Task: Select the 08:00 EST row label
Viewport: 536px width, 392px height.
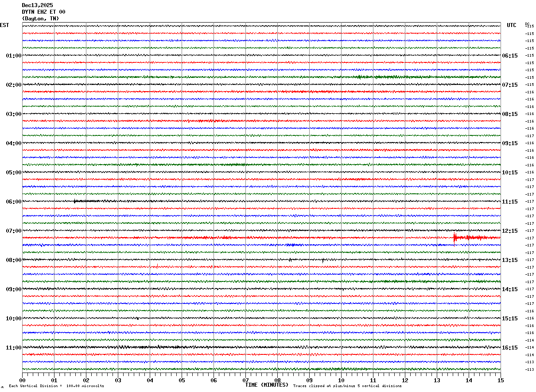Action: pos(14,260)
